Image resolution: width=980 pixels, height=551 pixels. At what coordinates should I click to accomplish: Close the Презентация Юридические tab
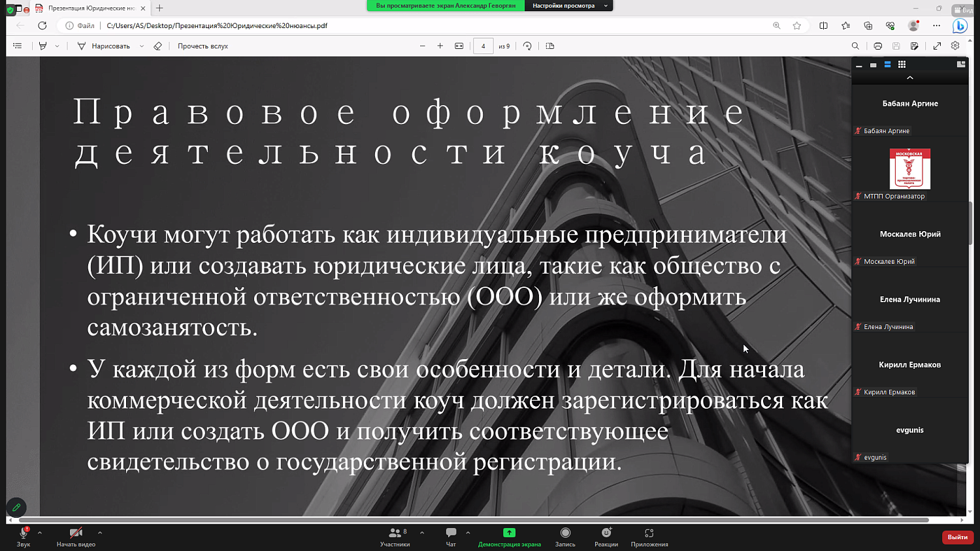pos(143,8)
